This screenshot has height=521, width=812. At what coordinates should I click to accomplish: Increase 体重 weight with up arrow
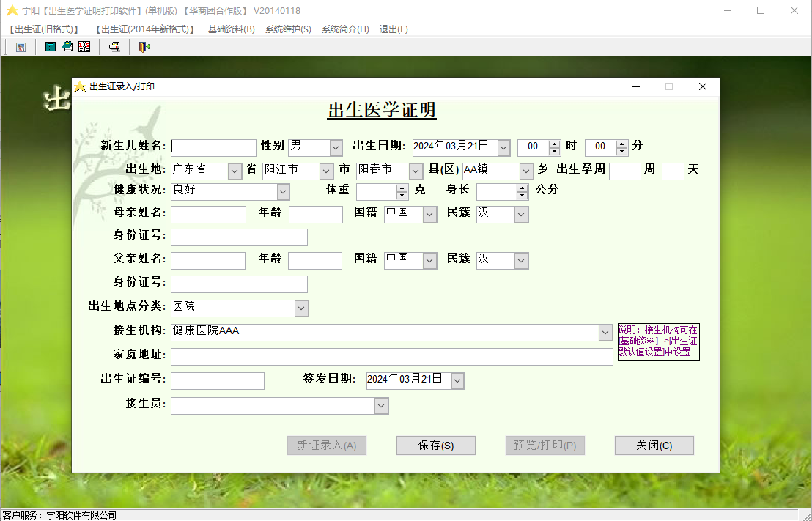click(x=402, y=188)
